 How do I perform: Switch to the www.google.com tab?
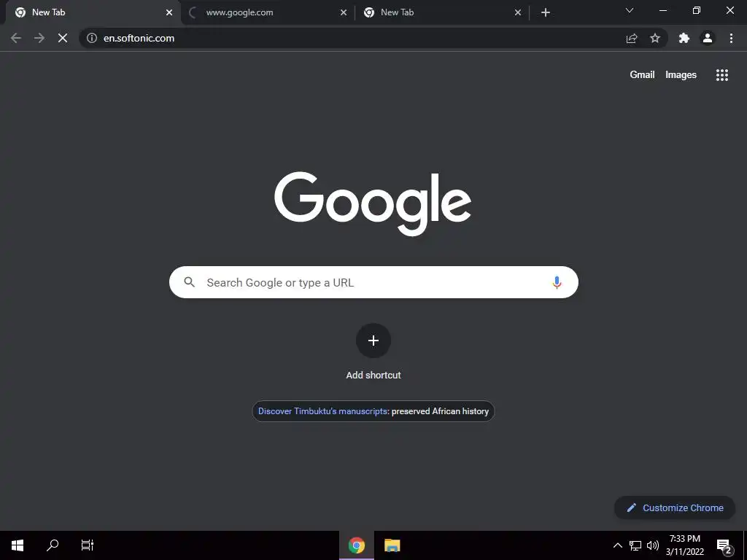(x=268, y=12)
